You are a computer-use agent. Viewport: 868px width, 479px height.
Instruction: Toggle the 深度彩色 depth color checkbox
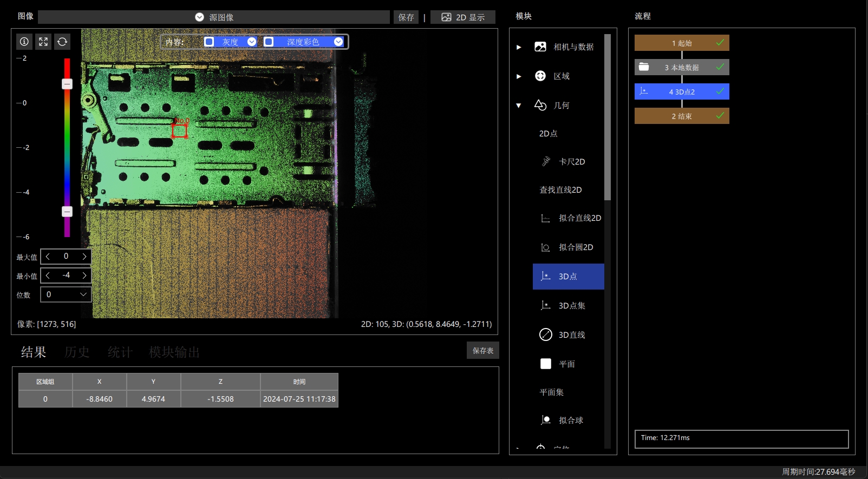269,42
